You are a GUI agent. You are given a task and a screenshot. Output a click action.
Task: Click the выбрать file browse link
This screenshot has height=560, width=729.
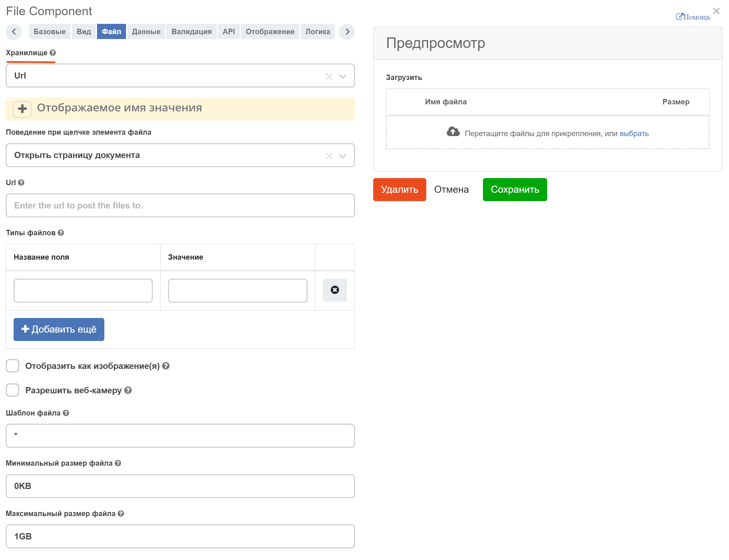(x=634, y=133)
